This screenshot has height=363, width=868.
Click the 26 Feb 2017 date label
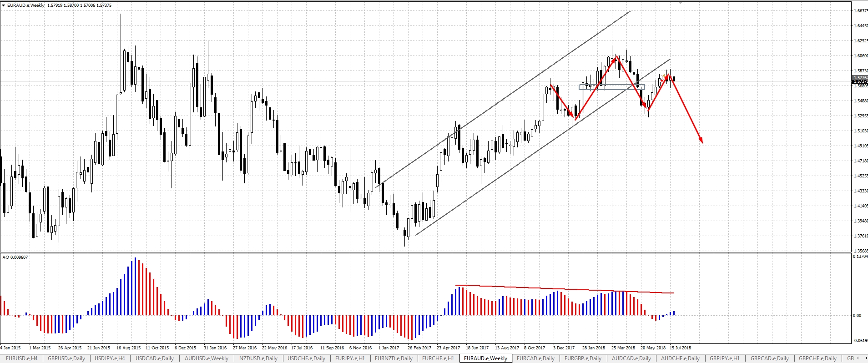pyautogui.click(x=419, y=348)
